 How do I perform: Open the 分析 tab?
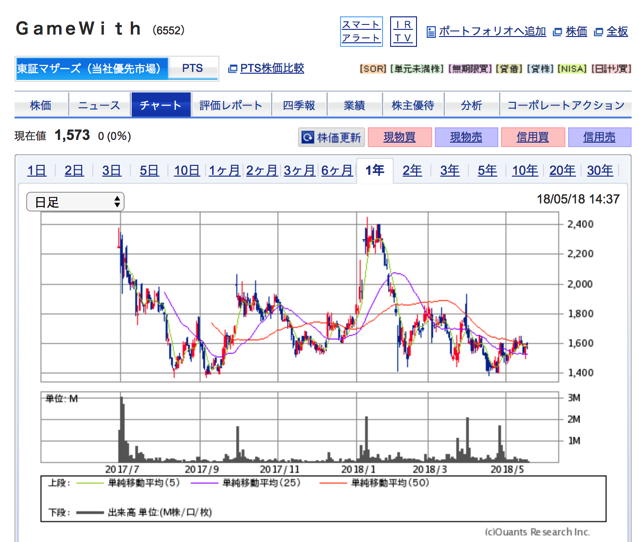click(472, 105)
